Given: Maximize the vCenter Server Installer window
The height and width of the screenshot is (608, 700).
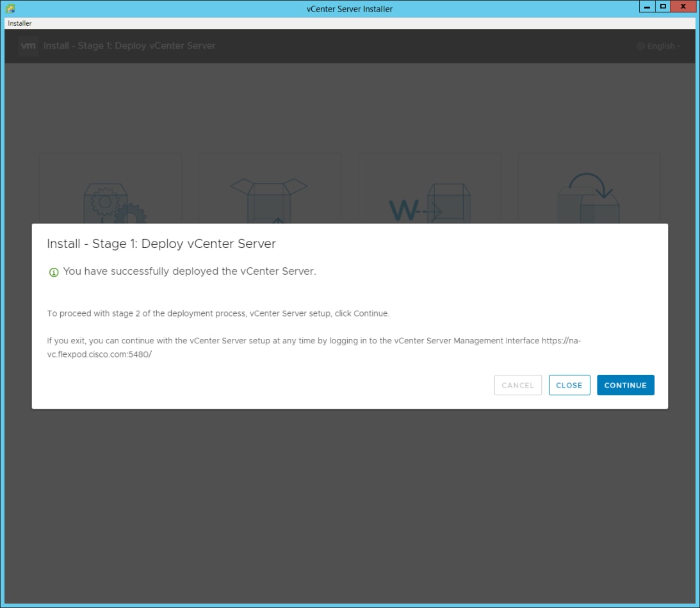Looking at the screenshot, I should pos(662,6).
